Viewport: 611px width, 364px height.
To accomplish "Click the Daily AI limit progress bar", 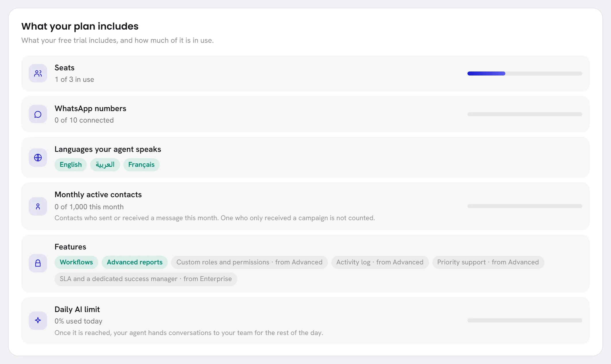I will [x=525, y=320].
